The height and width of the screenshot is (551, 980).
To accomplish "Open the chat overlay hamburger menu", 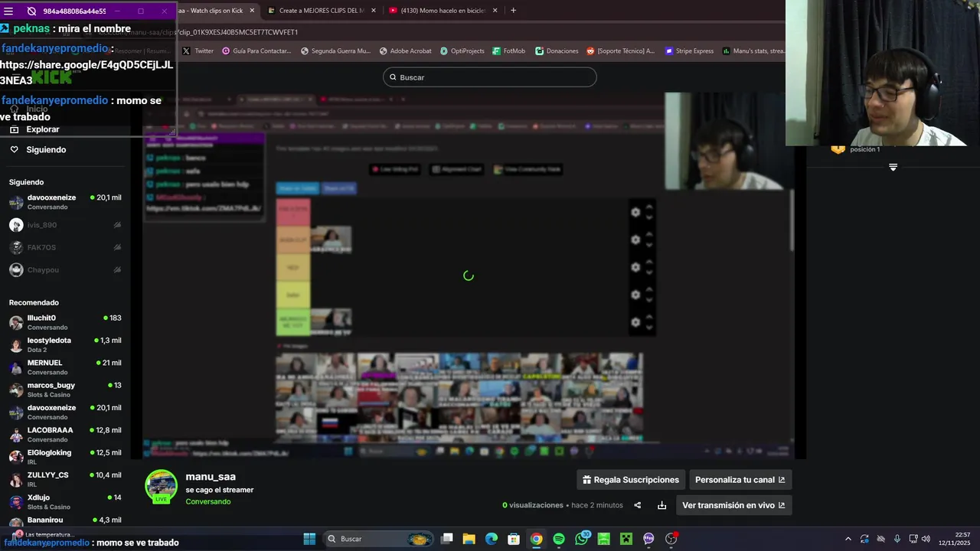I will (8, 11).
